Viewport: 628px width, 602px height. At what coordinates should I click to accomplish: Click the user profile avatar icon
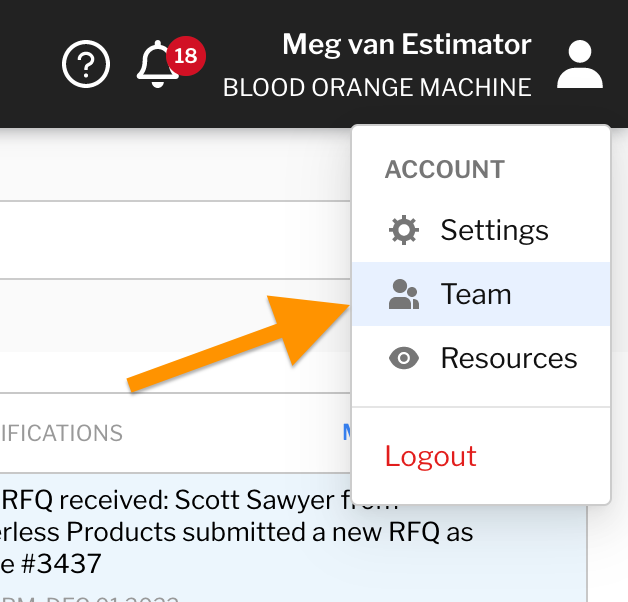pyautogui.click(x=580, y=65)
